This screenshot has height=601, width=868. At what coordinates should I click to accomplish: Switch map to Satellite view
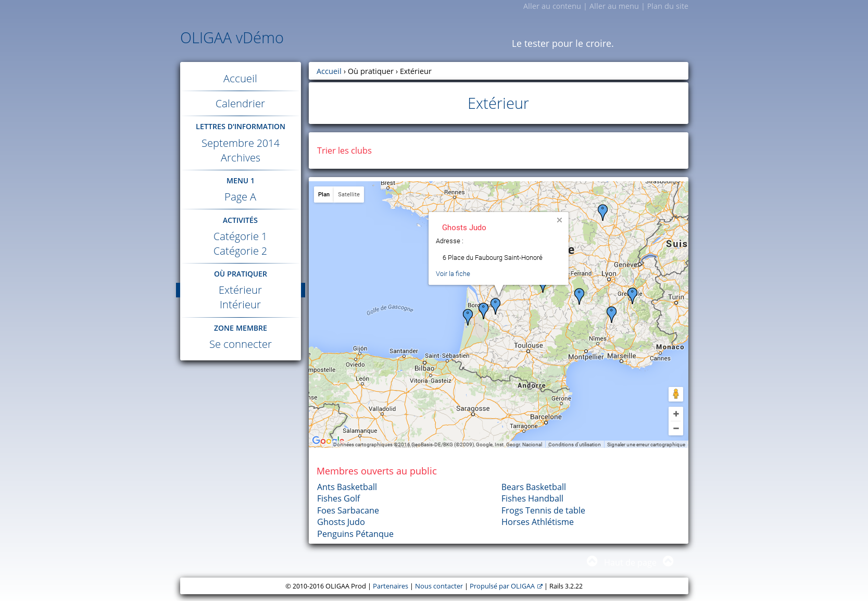(349, 194)
